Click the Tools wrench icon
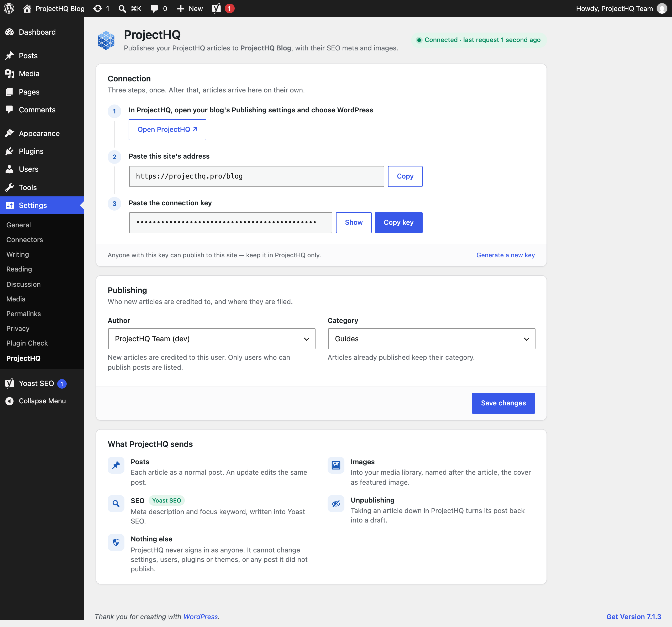The width and height of the screenshot is (672, 627). coord(9,187)
